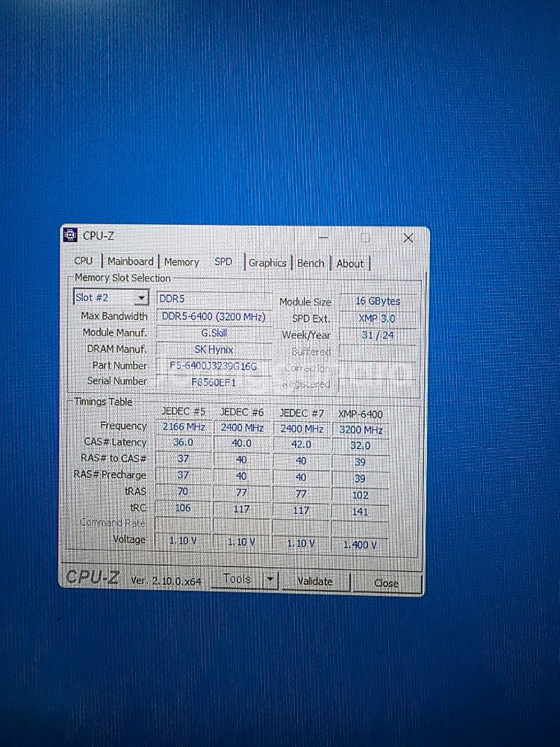Click the 16 GBytes module size value

tap(378, 301)
